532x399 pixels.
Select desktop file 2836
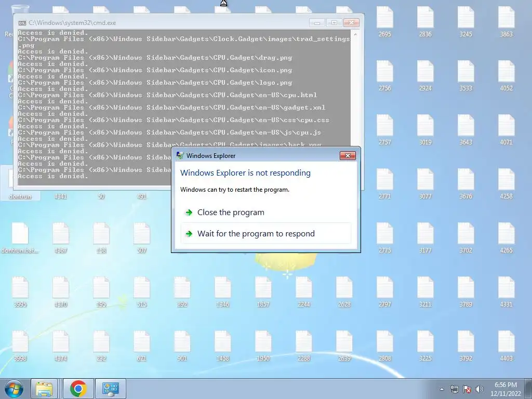coord(425,22)
